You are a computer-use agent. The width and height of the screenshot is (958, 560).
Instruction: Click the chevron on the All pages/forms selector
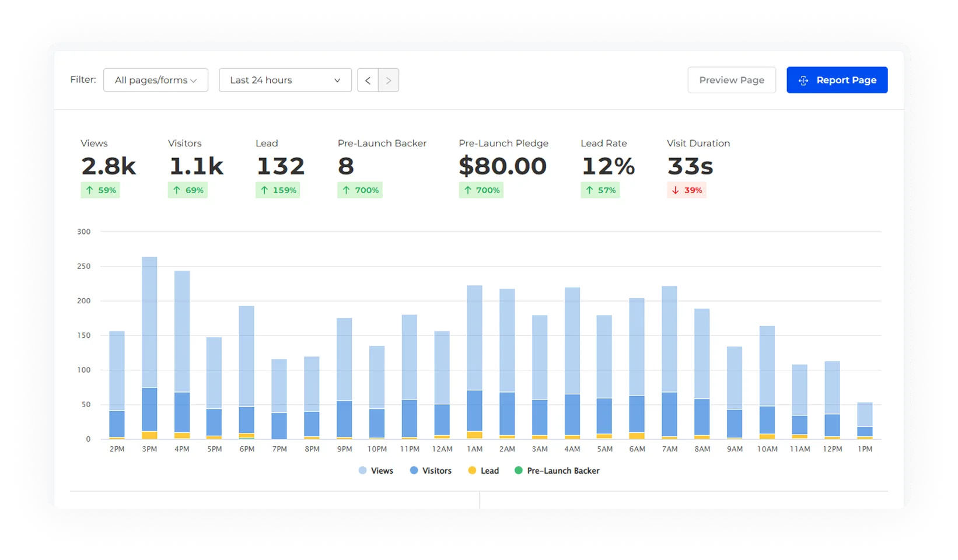click(194, 80)
